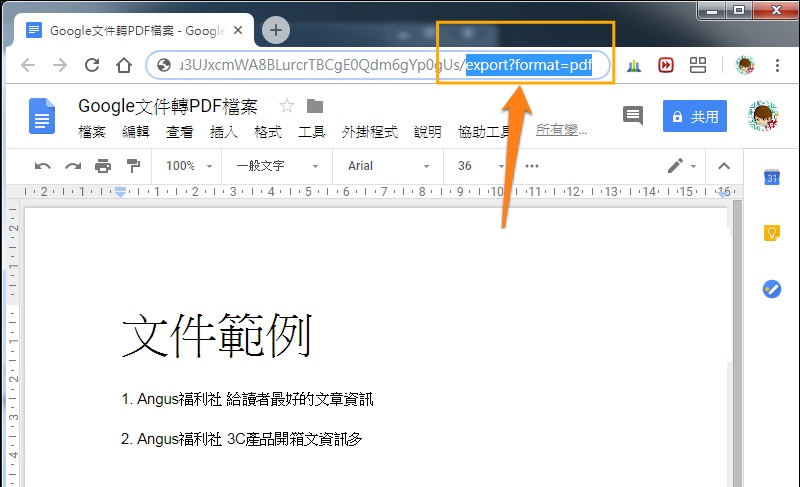Open the 工具 menu
This screenshot has height=487, width=800.
(x=312, y=132)
